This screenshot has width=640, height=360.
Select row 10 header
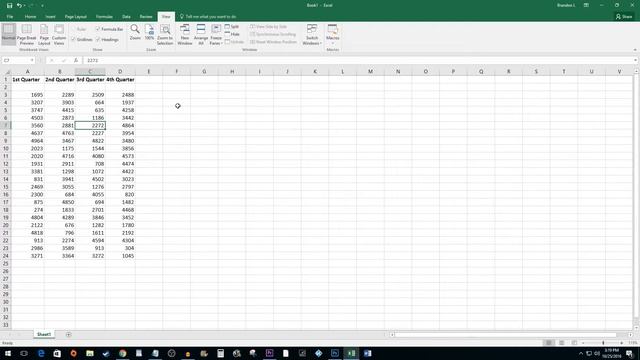[6, 149]
